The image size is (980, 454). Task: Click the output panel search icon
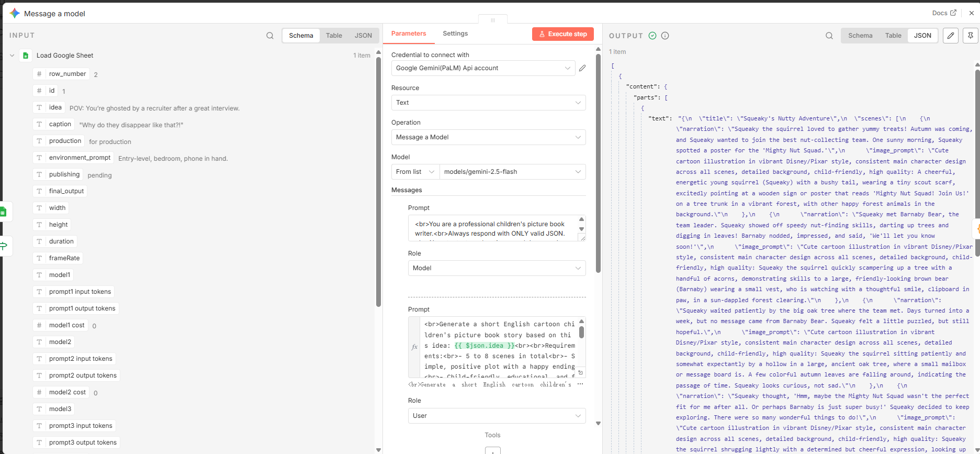coord(829,36)
